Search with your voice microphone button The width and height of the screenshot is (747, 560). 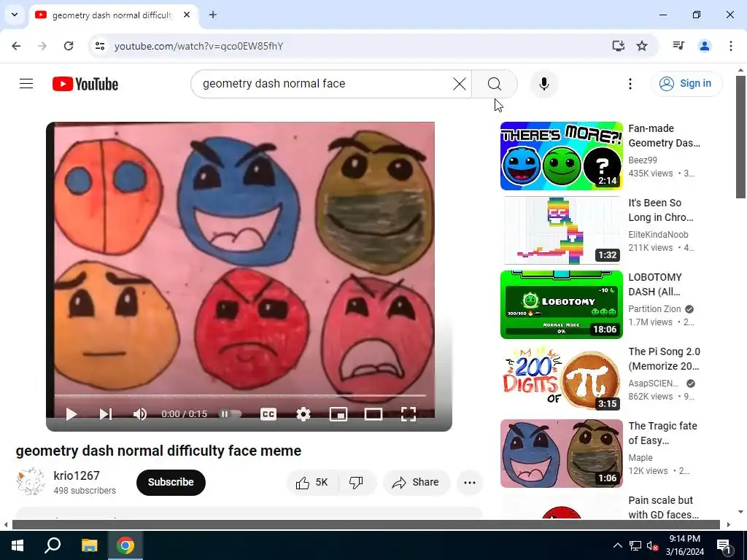[x=544, y=84]
